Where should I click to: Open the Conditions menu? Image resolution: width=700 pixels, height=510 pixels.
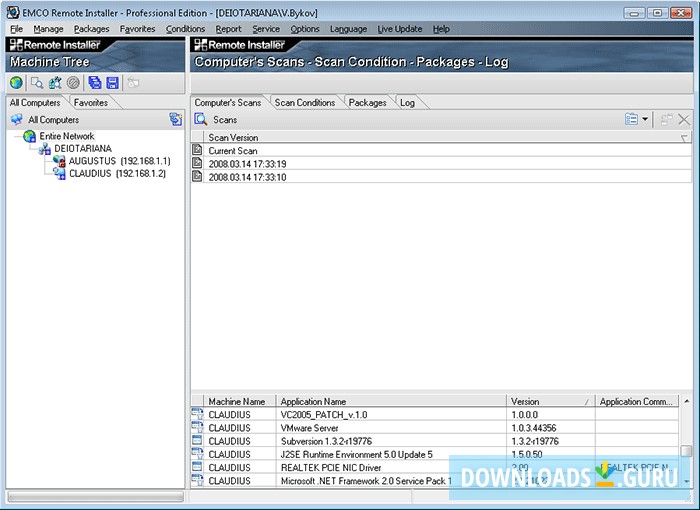pos(185,29)
